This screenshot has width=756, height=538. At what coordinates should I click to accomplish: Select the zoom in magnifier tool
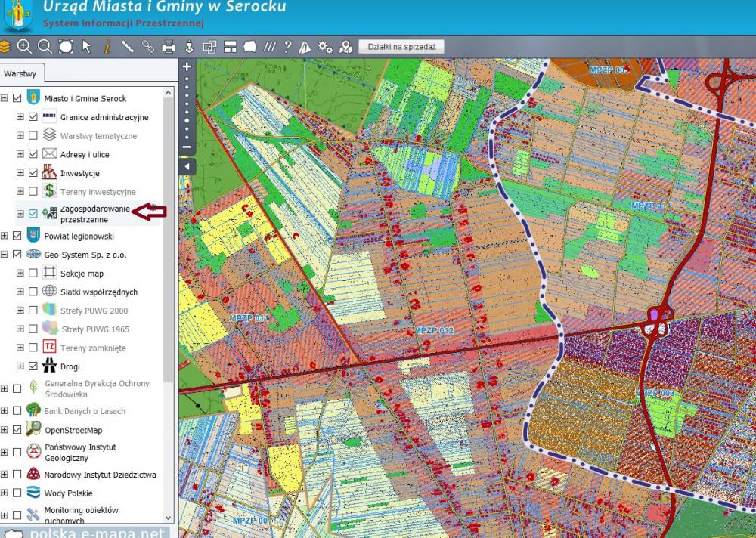[x=24, y=46]
